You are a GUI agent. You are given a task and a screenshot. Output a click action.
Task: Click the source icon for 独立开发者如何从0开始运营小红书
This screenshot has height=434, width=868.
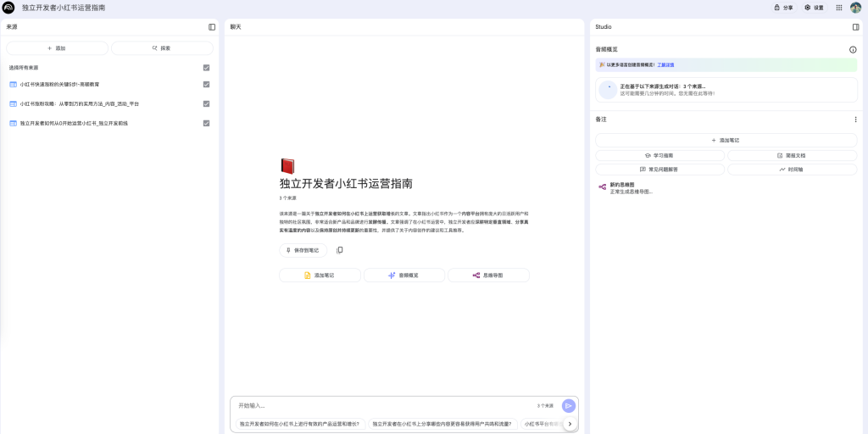(x=14, y=123)
